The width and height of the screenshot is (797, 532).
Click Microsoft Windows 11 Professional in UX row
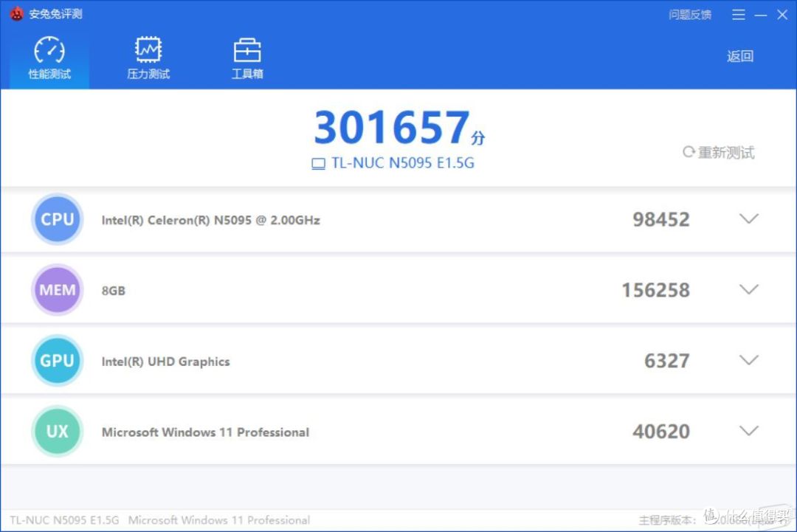click(x=205, y=432)
